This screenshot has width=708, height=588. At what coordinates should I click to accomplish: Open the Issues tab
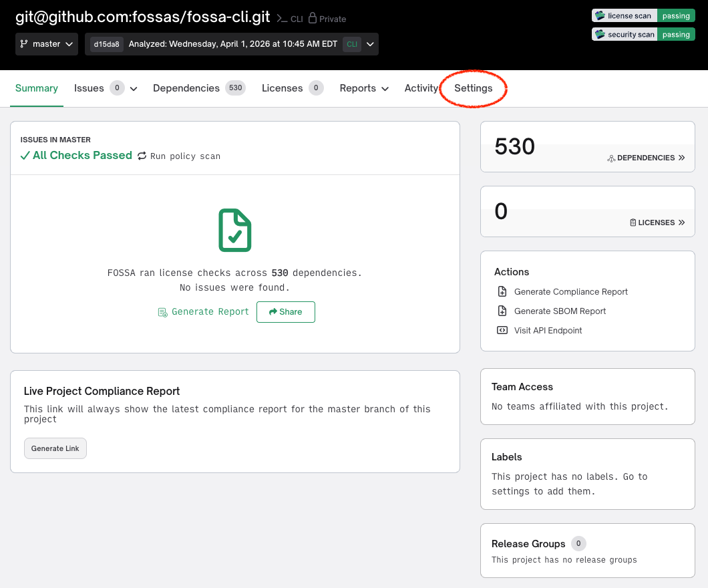pyautogui.click(x=89, y=88)
